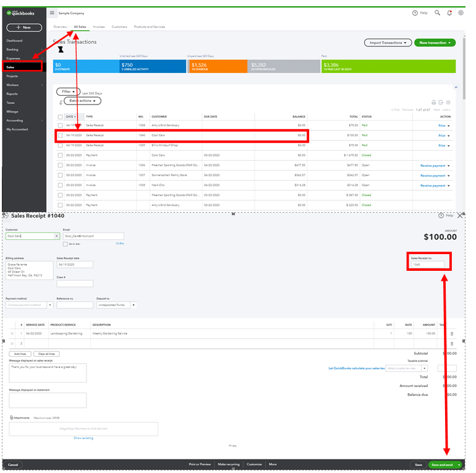Collapse the money bar with the chevron-up icon
The height and width of the screenshot is (473, 476).
click(456, 87)
